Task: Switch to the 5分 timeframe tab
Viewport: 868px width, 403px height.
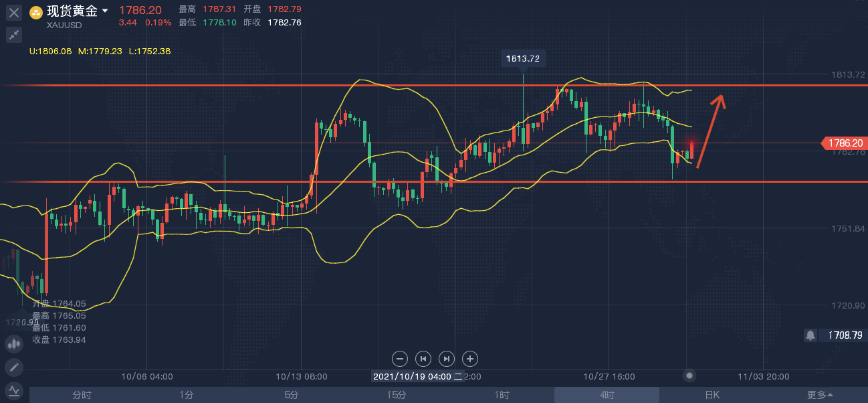Action: [292, 395]
